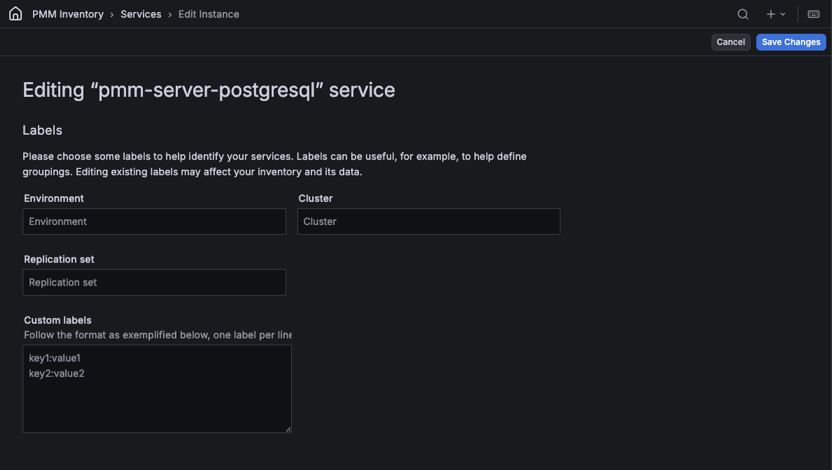
Task: Cancel the service editing
Action: click(731, 42)
